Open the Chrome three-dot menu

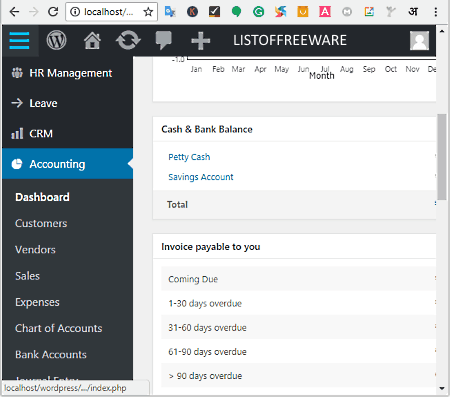(436, 12)
